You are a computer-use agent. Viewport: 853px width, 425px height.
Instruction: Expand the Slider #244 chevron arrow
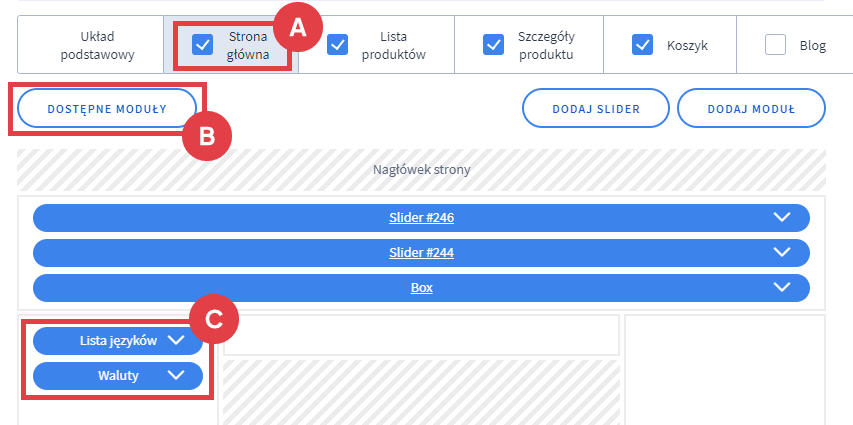coord(782,253)
